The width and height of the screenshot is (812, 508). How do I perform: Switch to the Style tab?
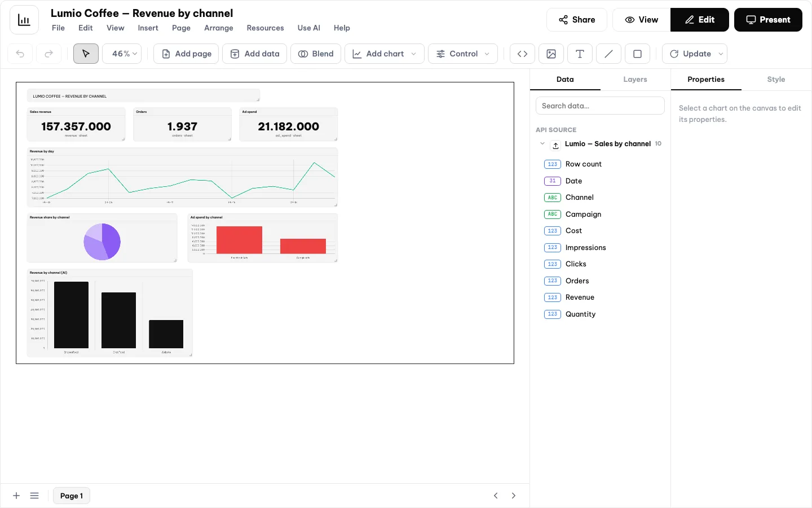point(776,80)
